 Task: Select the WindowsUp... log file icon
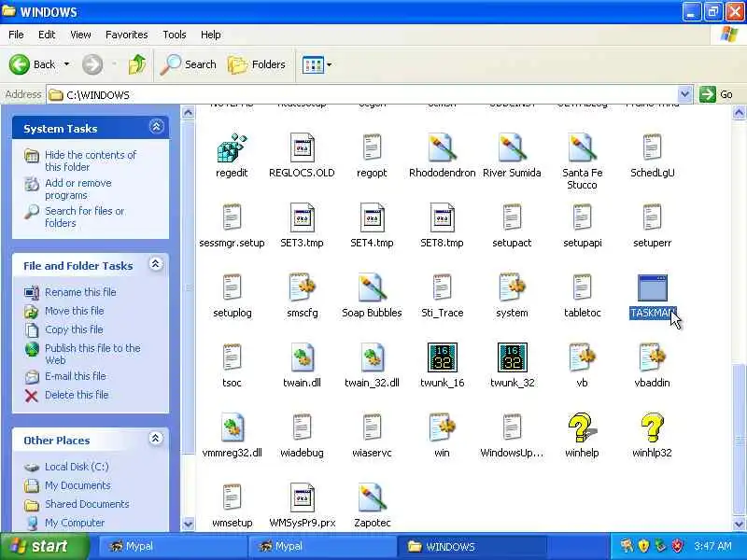512,427
